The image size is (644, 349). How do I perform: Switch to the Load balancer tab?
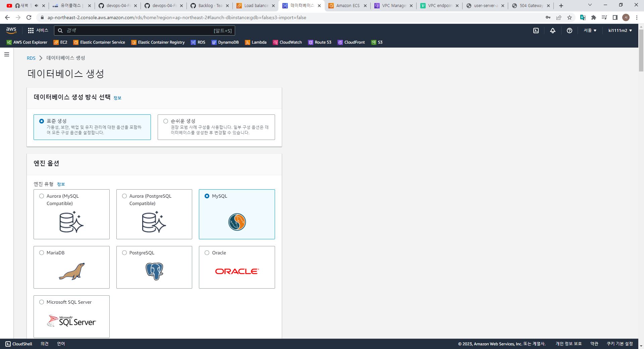(x=256, y=5)
